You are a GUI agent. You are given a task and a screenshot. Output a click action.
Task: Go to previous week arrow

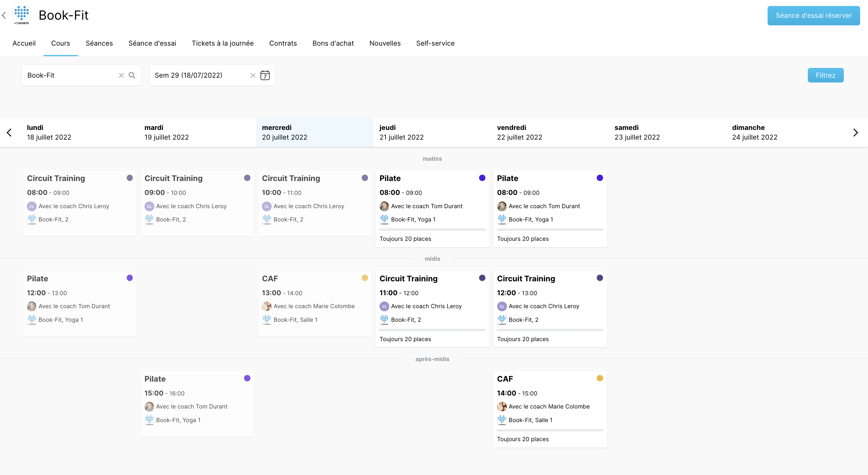click(x=9, y=132)
